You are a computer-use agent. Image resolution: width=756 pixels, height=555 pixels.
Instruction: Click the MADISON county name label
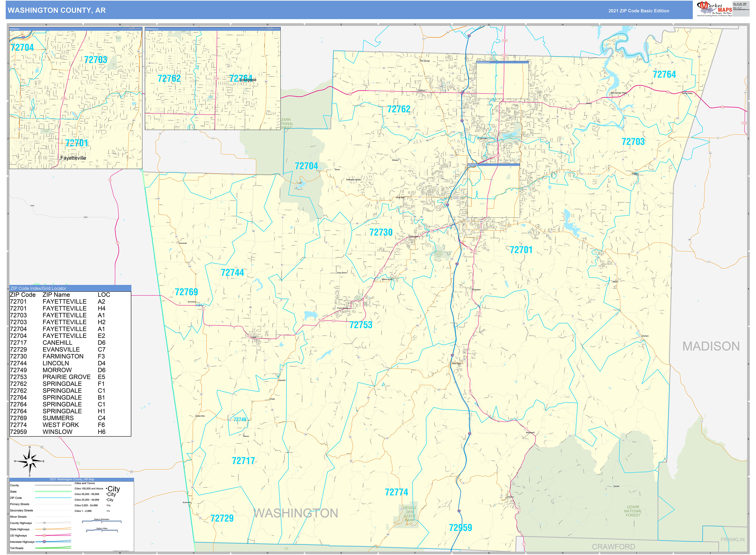[x=711, y=346]
